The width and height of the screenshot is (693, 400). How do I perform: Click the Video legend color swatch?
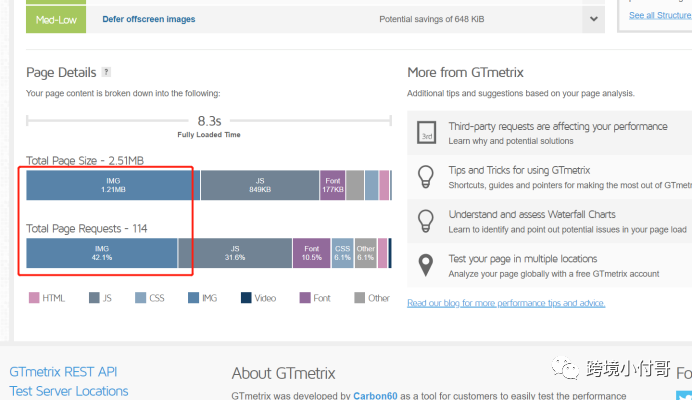pos(246,297)
